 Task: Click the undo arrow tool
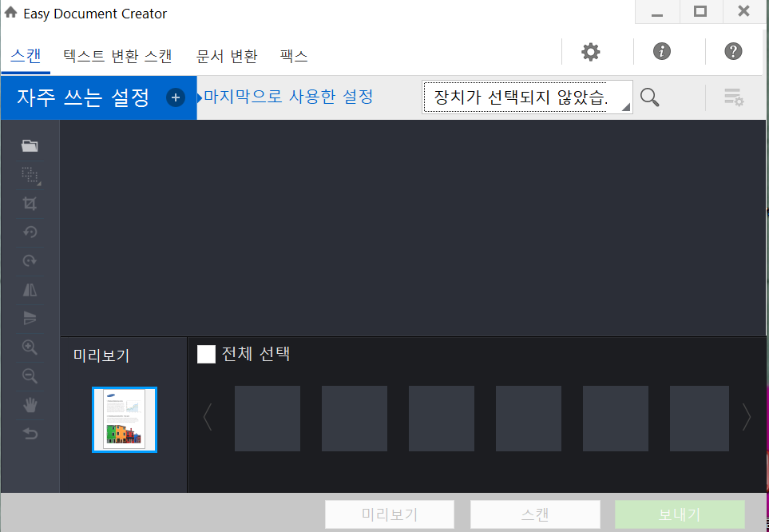click(30, 434)
